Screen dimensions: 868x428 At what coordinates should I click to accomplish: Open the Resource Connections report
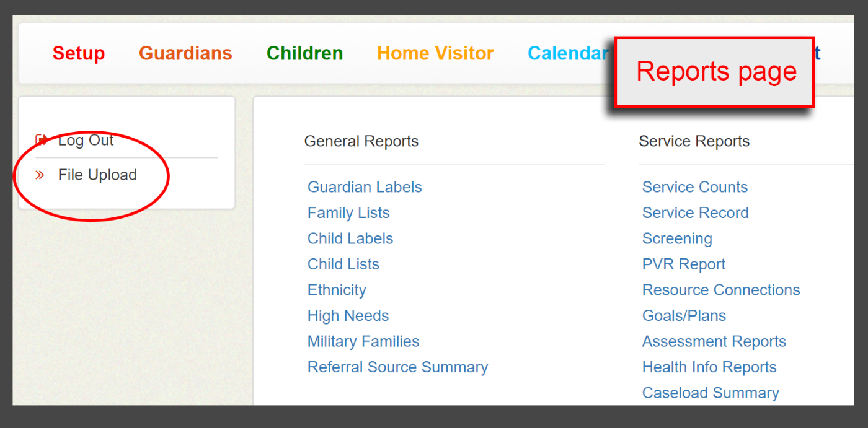[720, 290]
